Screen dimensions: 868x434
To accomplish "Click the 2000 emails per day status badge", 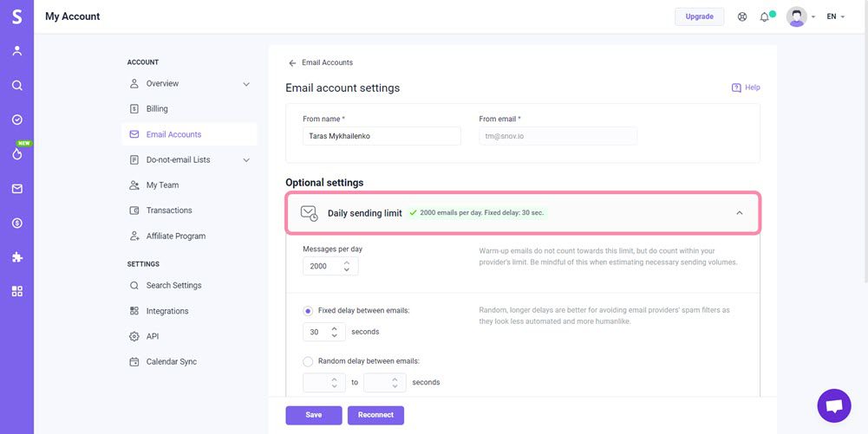I will click(476, 213).
